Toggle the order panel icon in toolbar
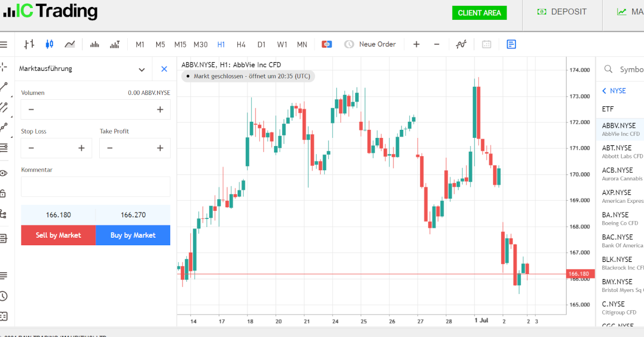The width and height of the screenshot is (644, 337). (511, 45)
